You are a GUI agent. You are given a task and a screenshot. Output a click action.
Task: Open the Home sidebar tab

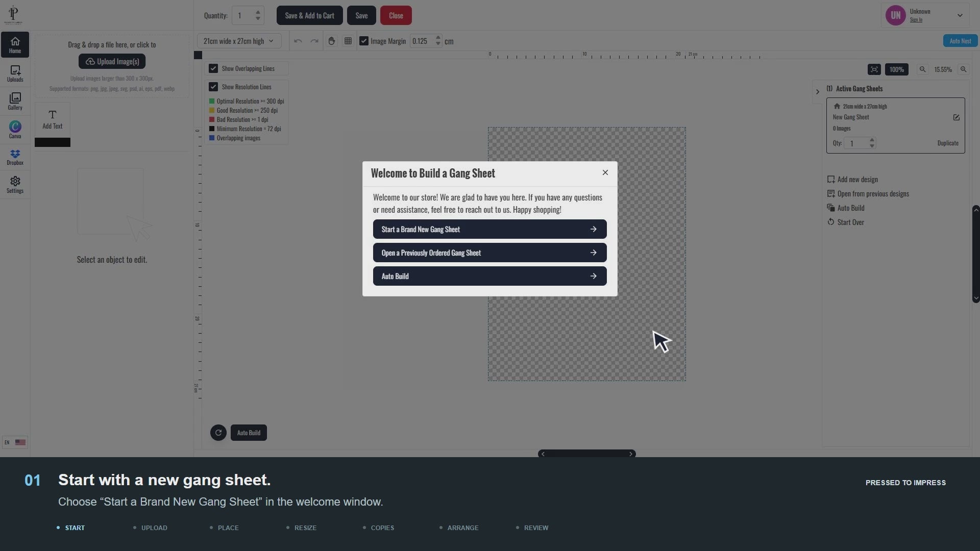coord(15,45)
